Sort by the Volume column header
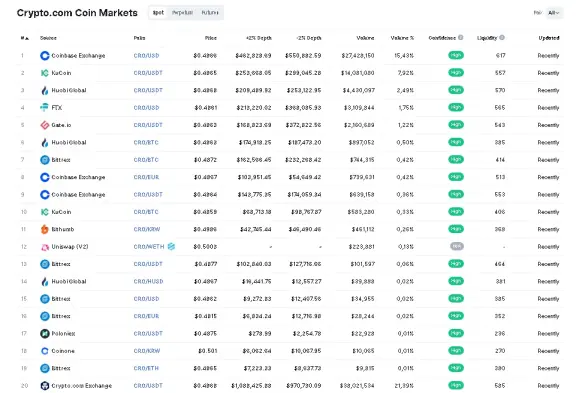Screen dimensions: 579x393 [x=365, y=38]
